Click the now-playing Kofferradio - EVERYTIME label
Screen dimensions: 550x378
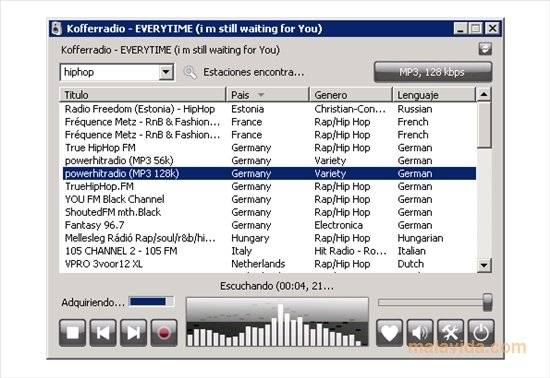[x=170, y=50]
